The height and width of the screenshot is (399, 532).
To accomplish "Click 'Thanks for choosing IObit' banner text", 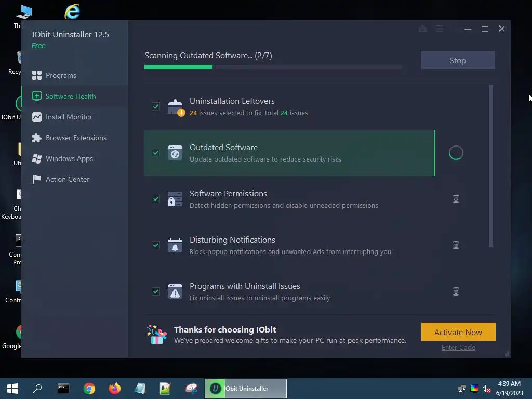I will [225, 330].
